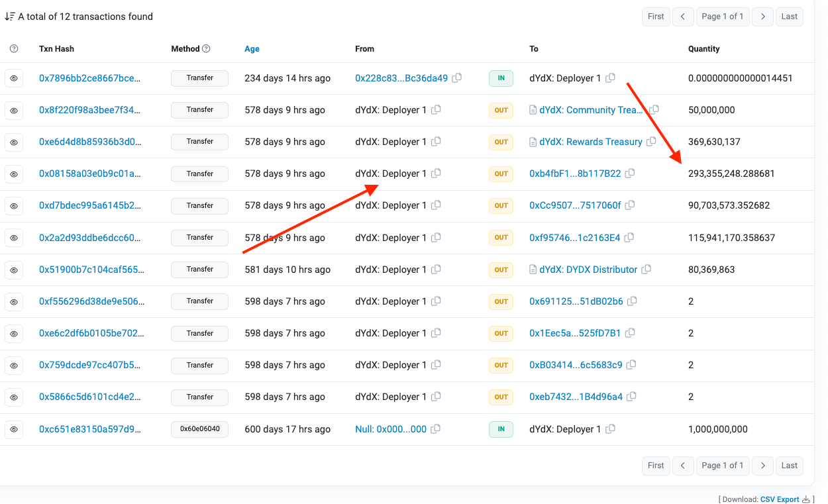Screen dimensions: 828x504
Task: Click method 0x60e06040 badge
Action: click(x=199, y=429)
